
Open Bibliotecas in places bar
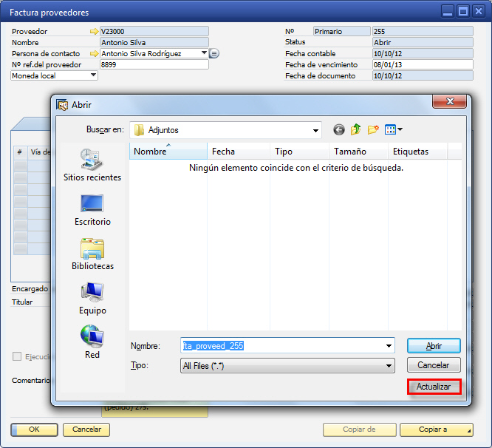[92, 254]
